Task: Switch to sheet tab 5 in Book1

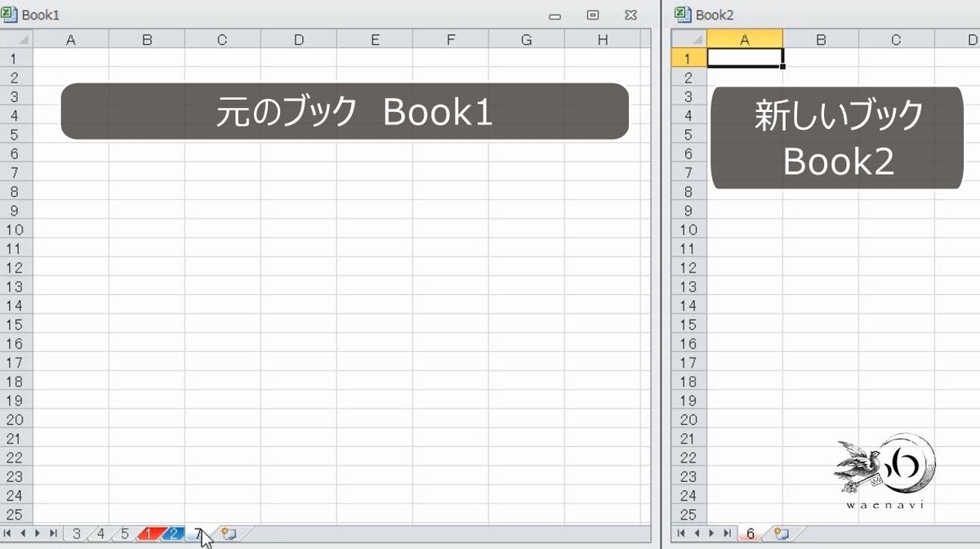Action: pyautogui.click(x=125, y=534)
